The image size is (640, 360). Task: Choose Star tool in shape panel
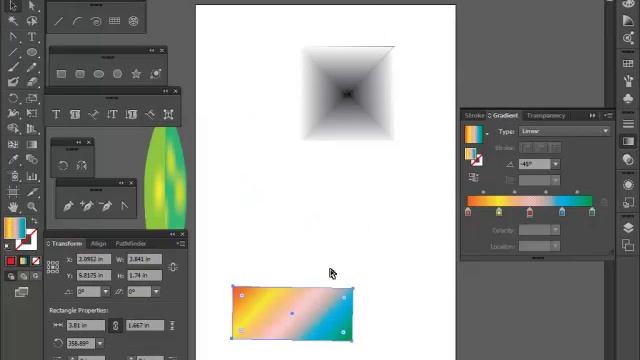pyautogui.click(x=136, y=74)
